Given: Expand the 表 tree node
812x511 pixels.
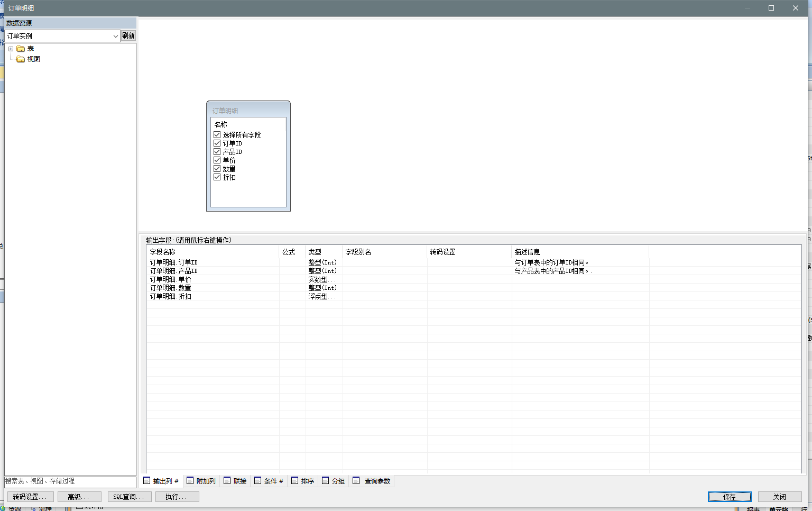Looking at the screenshot, I should point(11,49).
